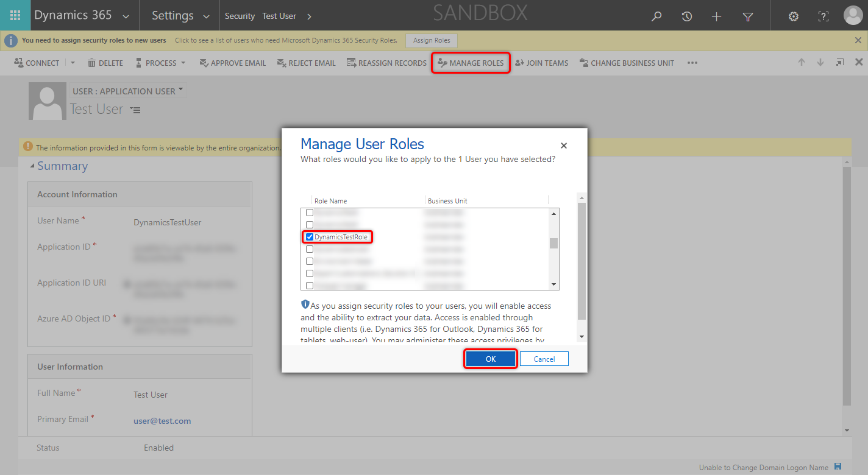Viewport: 868px width, 475px height.
Task: Dismiss the security roles notification bar
Action: pos(858,40)
